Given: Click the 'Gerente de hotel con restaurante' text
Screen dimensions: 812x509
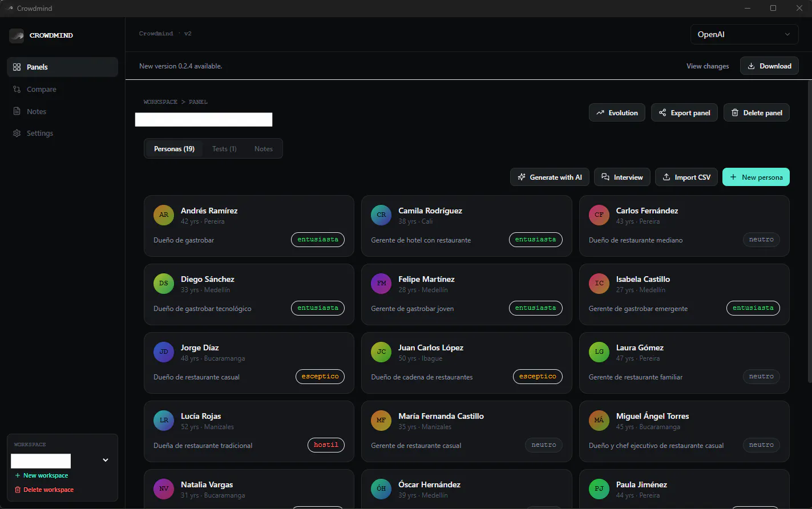Looking at the screenshot, I should 421,240.
